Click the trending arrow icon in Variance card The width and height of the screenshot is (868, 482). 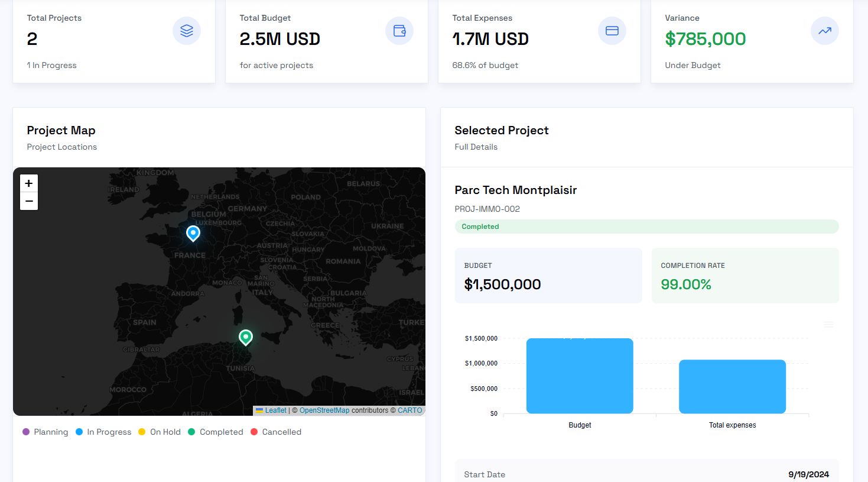(x=825, y=31)
